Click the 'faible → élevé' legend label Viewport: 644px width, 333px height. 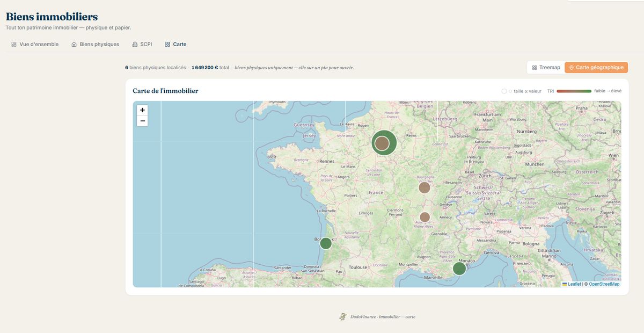[608, 91]
